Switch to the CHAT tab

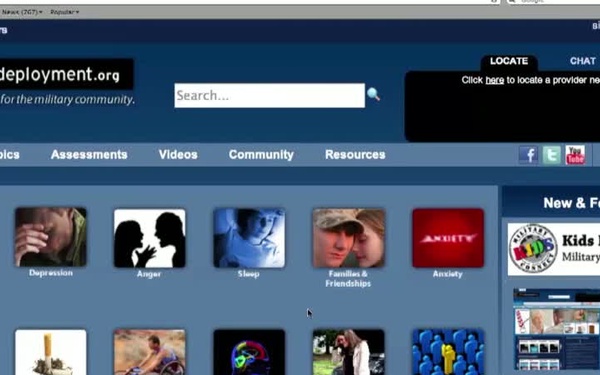(583, 61)
